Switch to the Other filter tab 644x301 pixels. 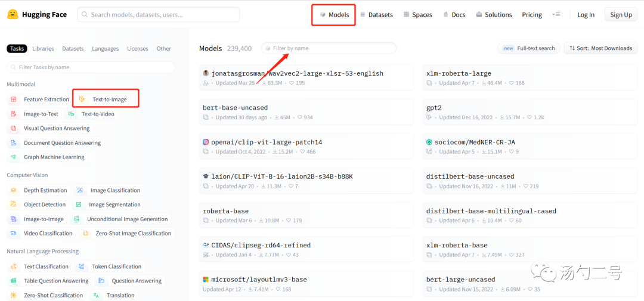(x=163, y=48)
